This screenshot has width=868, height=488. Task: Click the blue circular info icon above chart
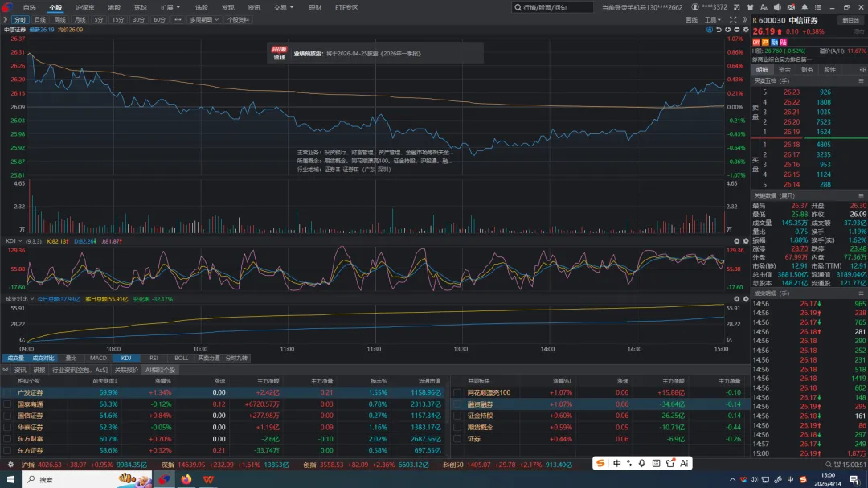click(709, 30)
